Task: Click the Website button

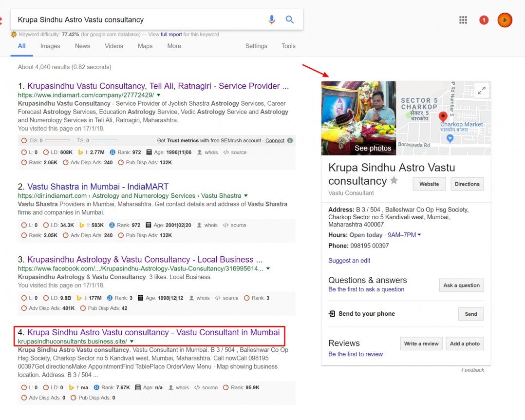Action: coord(429,184)
